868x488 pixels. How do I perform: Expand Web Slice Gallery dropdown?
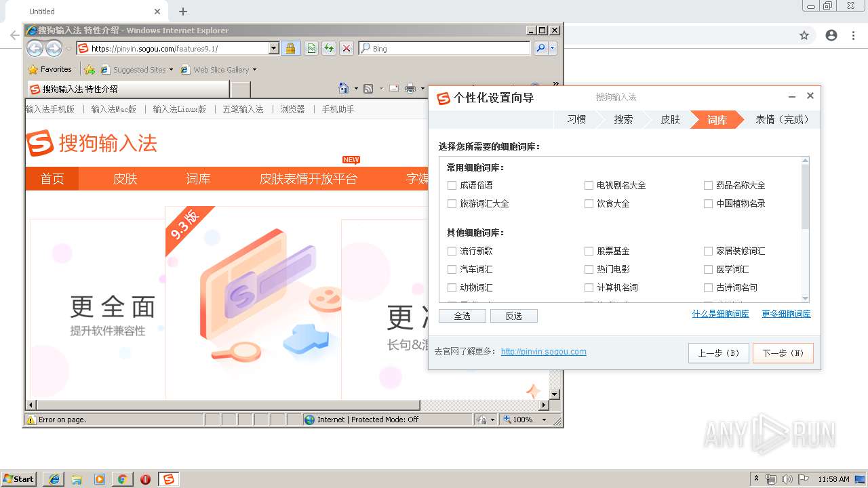tap(254, 70)
